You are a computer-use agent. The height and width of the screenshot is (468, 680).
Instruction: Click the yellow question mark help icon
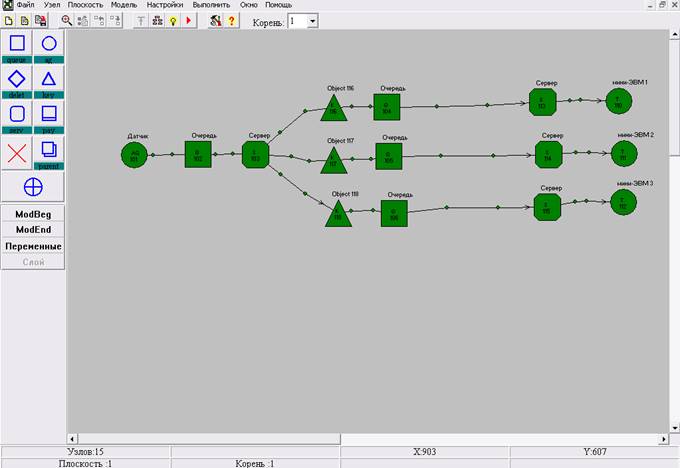(x=232, y=20)
